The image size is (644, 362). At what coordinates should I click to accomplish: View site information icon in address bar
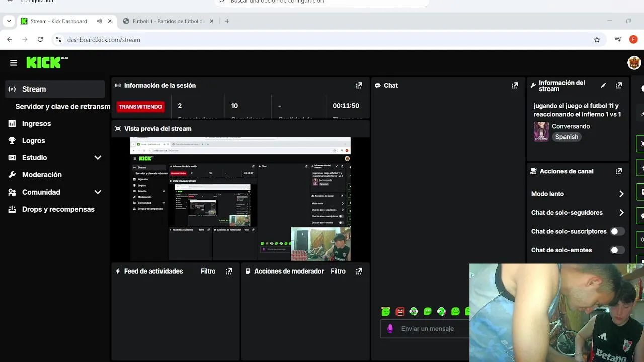(58, 39)
